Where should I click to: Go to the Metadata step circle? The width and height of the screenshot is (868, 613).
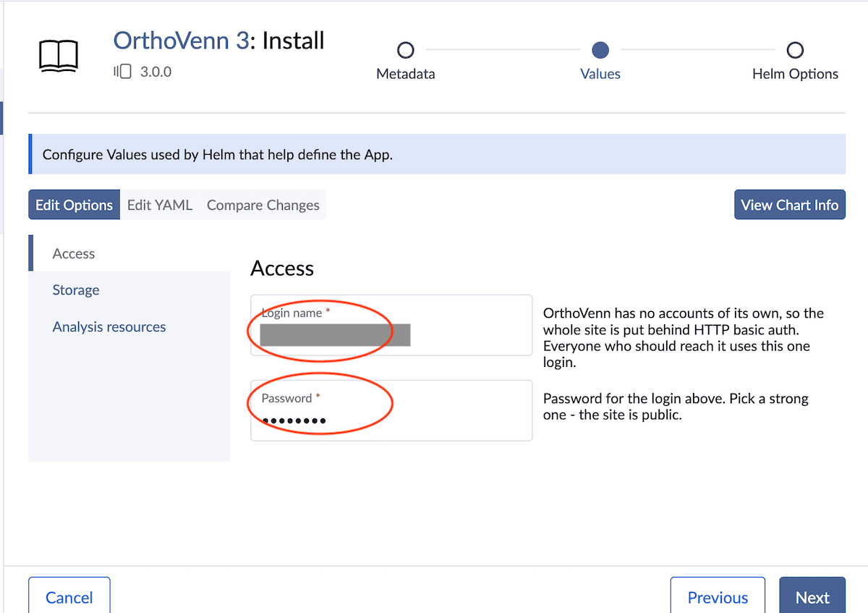pyautogui.click(x=406, y=50)
